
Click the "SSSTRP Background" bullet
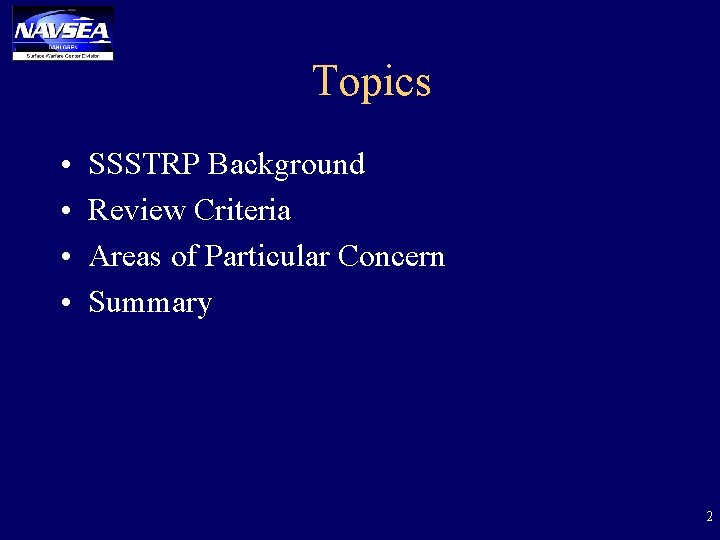[x=226, y=164]
